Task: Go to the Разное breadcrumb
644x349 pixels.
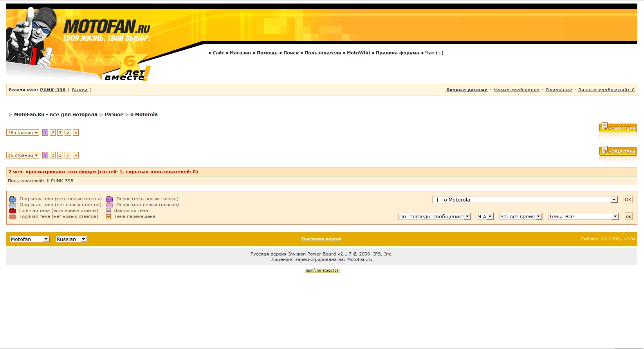Action: [x=114, y=115]
